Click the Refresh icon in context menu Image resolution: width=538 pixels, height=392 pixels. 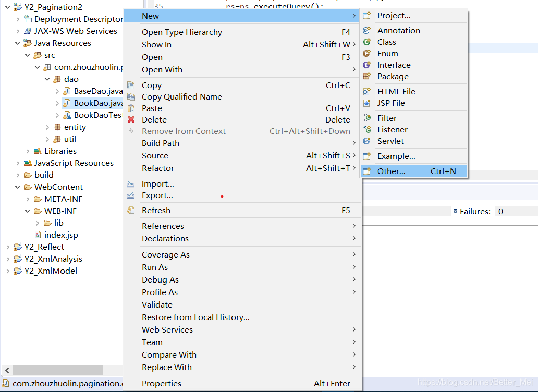pyautogui.click(x=131, y=210)
